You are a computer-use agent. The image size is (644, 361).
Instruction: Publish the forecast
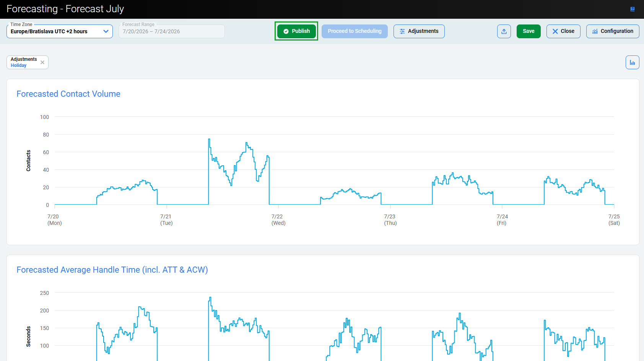pyautogui.click(x=296, y=31)
